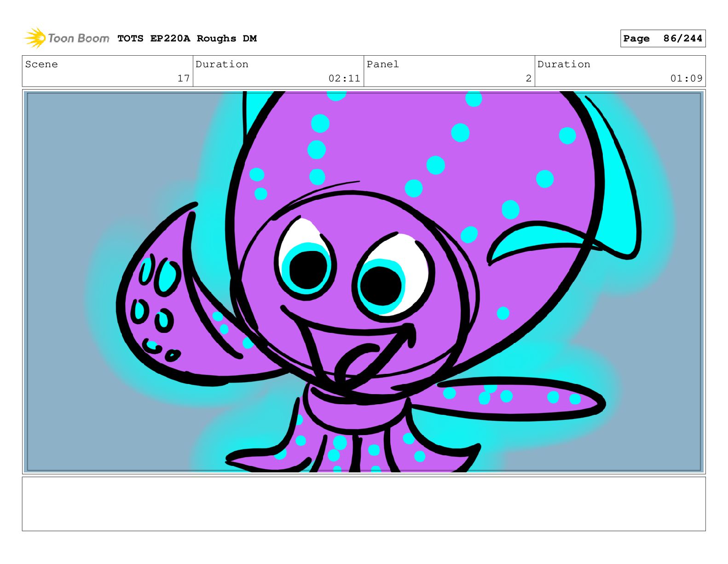Click the octopus storyboard panel image

tap(364, 282)
